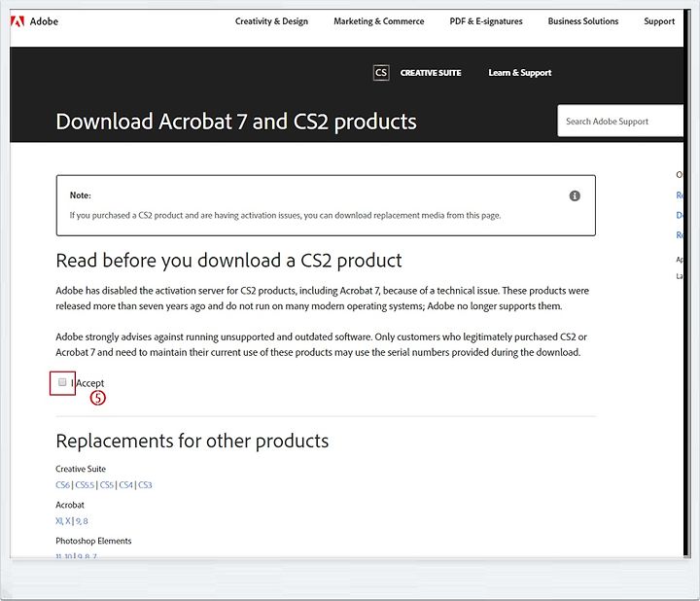Click the 'Photoshop Elements' label

[93, 541]
